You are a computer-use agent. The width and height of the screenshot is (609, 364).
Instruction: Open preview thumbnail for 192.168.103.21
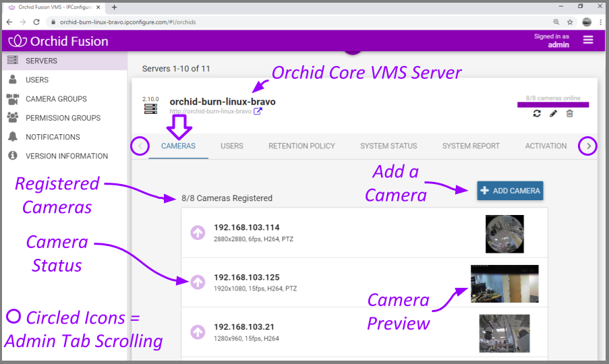coord(504,334)
